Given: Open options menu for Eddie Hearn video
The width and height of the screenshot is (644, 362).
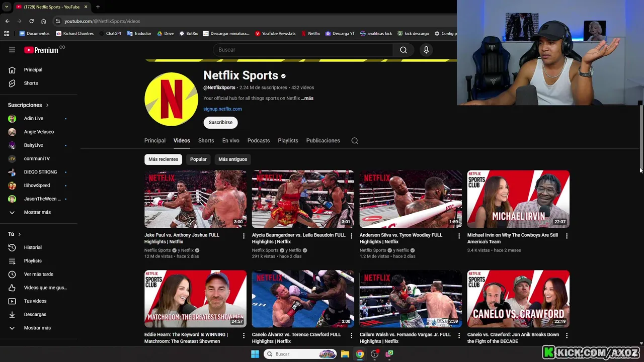Looking at the screenshot, I should point(244,335).
